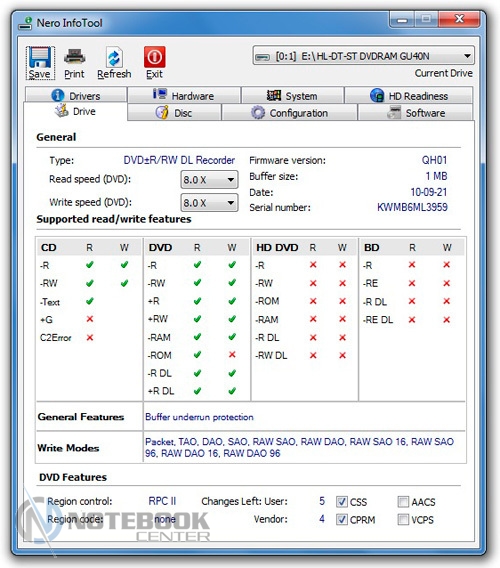Open the Disc tab
This screenshot has height=568, width=500.
174,113
